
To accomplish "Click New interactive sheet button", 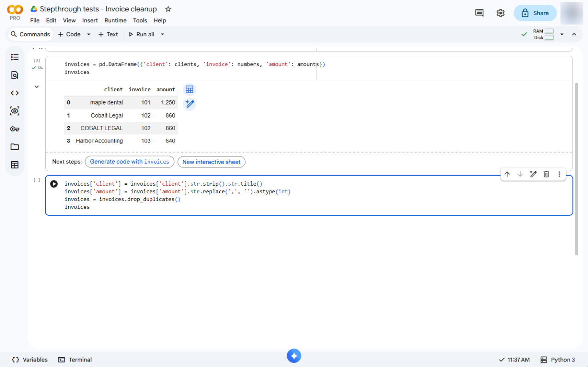I will click(211, 162).
